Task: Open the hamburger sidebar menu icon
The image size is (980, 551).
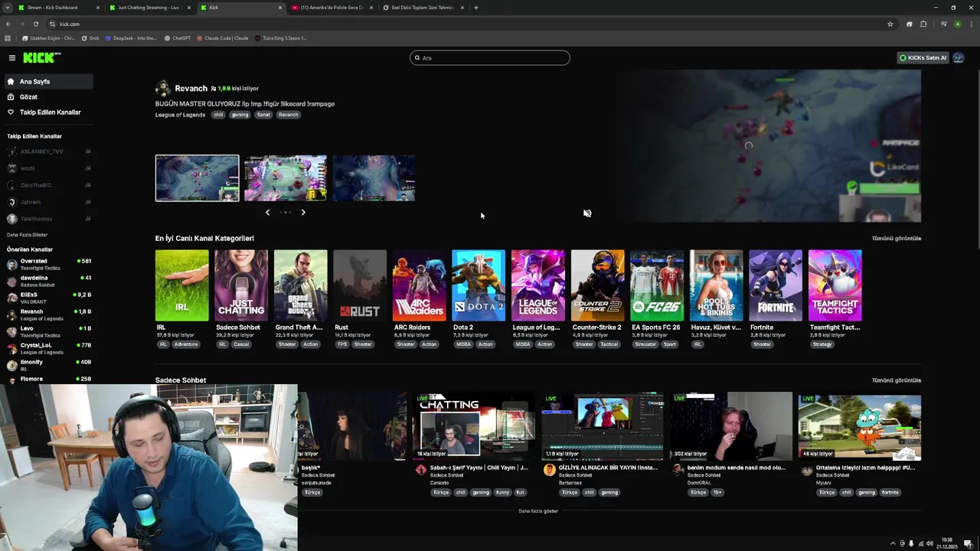Action: tap(12, 57)
